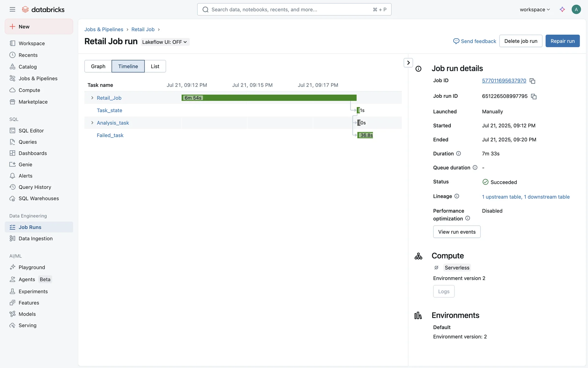Click the Duration info icon
The image size is (588, 368).
pyautogui.click(x=458, y=154)
